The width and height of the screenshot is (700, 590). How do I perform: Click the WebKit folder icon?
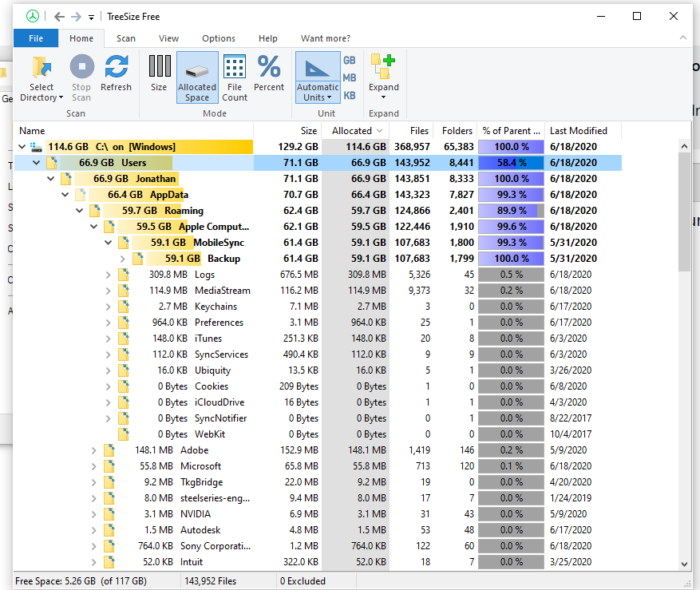[x=124, y=434]
